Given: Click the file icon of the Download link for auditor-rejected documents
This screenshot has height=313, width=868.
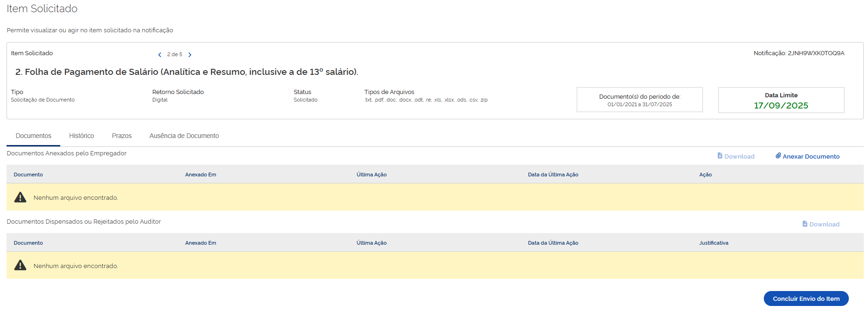Looking at the screenshot, I should point(805,224).
